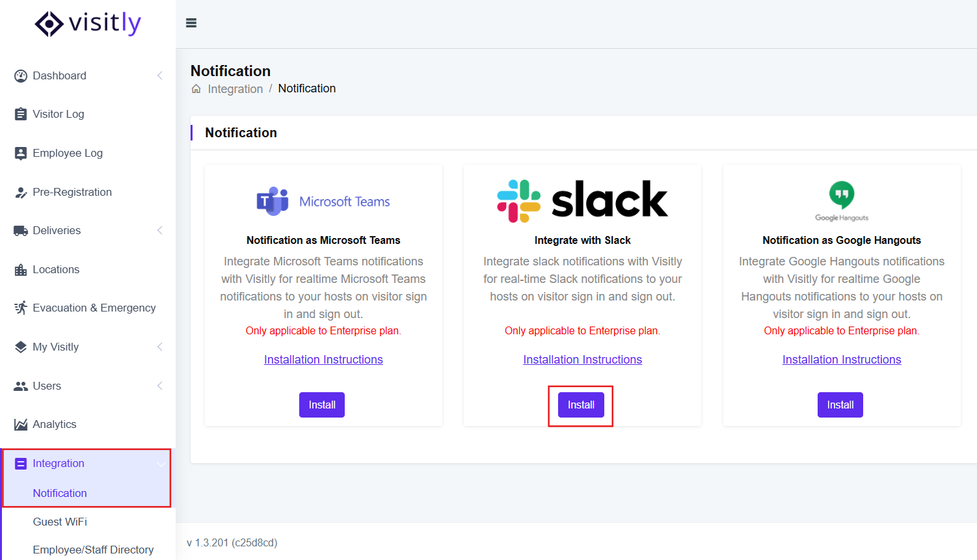Click Integration breadcrumb link
This screenshot has height=560, width=977.
235,89
